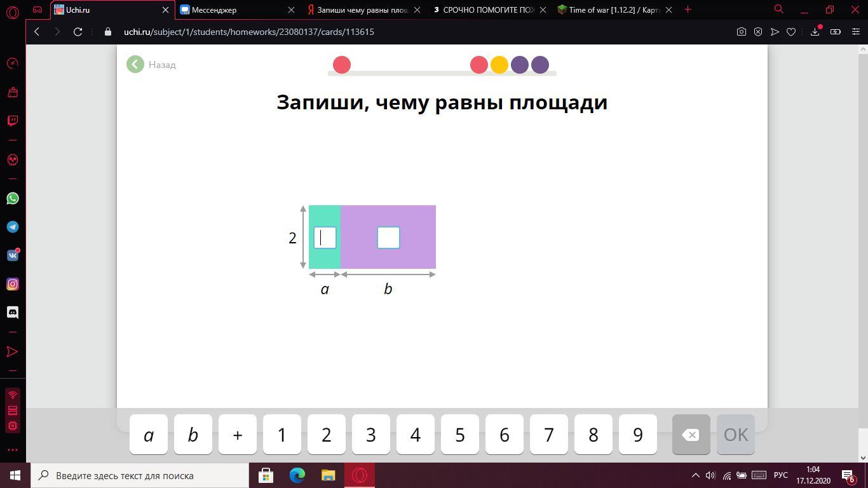868x488 pixels.
Task: Open File Explorer from the taskbar
Action: click(x=328, y=475)
